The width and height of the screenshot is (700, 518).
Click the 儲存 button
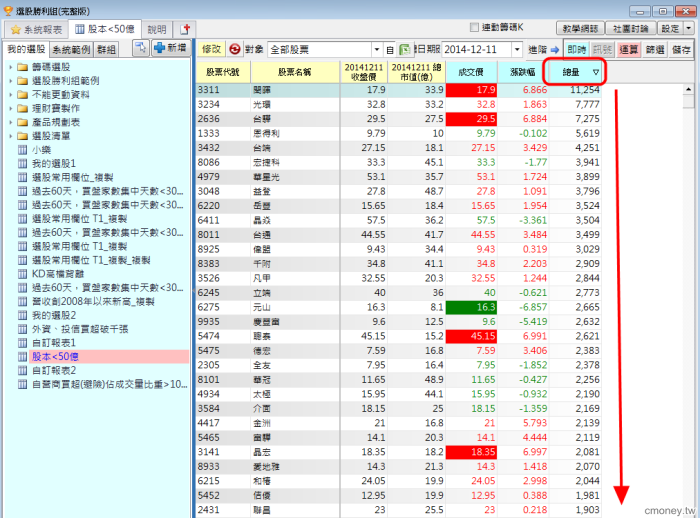pos(681,50)
